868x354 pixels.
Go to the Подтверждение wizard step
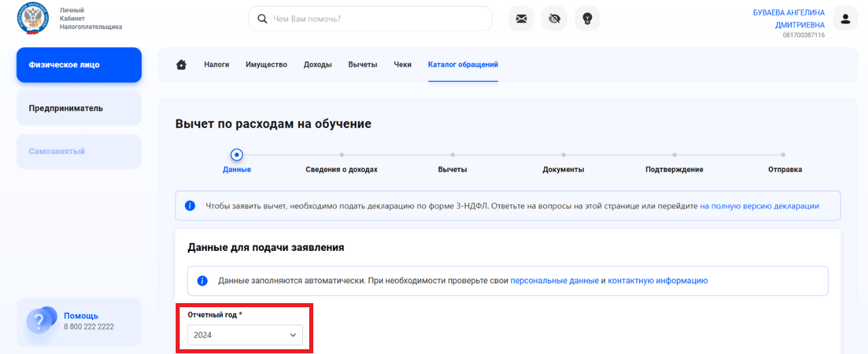click(674, 170)
